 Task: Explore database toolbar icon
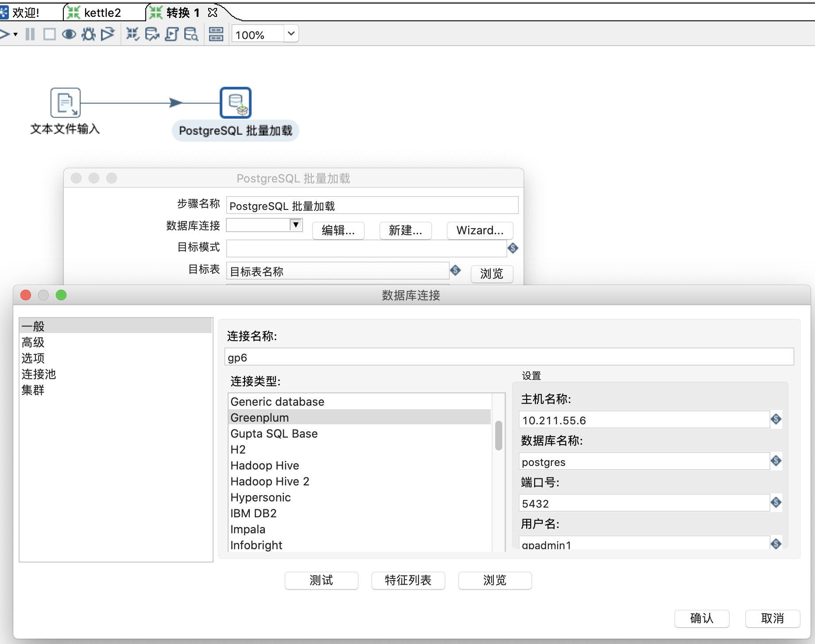pyautogui.click(x=191, y=34)
